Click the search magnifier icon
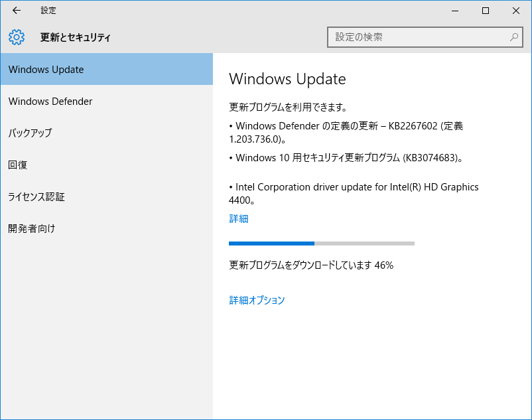Viewport: 532px width, 420px height. [513, 37]
